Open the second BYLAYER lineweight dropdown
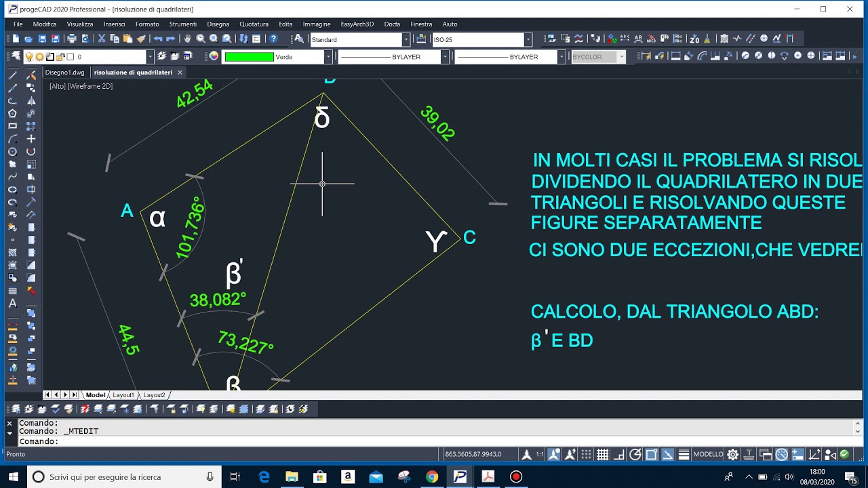868x488 pixels. (x=561, y=57)
